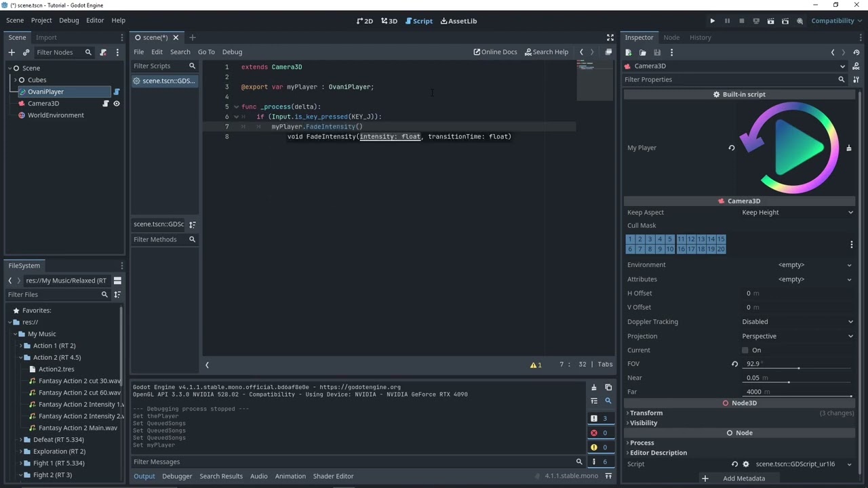The image size is (868, 488).
Task: Toggle standard messages filter showing 3
Action: click(600, 419)
